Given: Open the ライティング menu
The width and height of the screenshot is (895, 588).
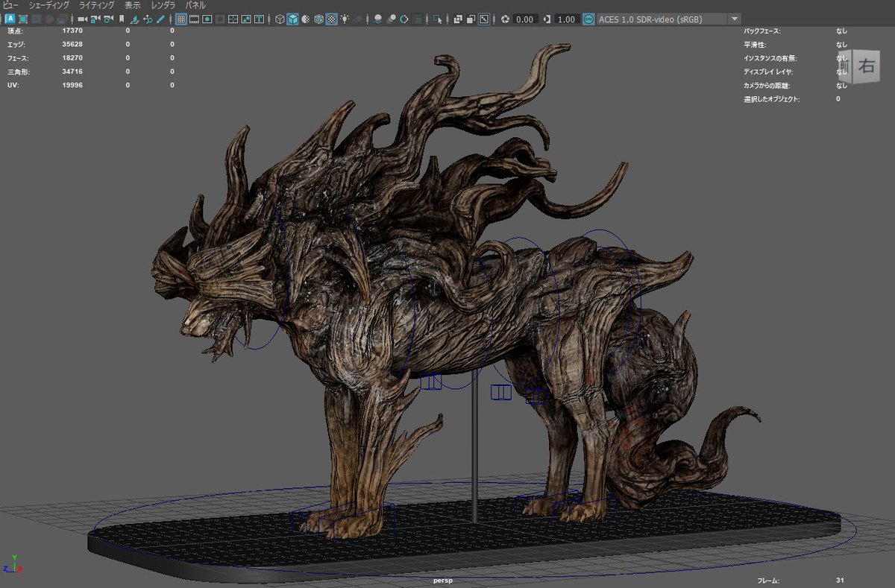Looking at the screenshot, I should pyautogui.click(x=96, y=4).
